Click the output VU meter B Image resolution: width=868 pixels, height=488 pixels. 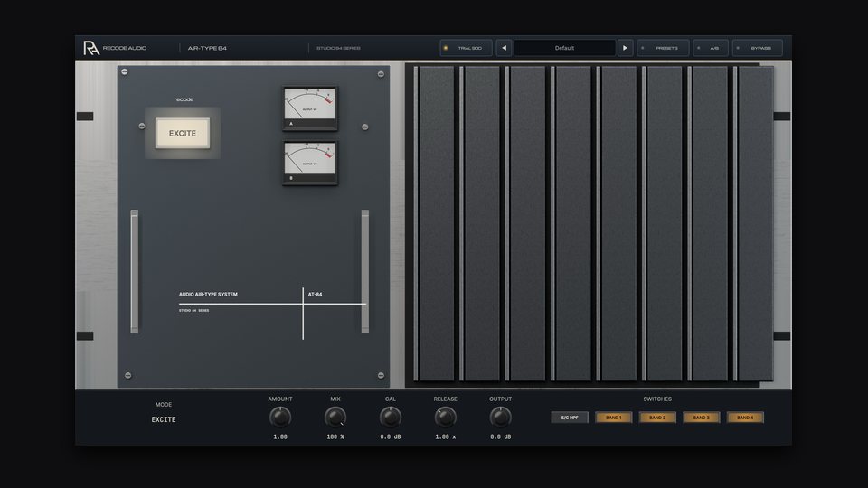[x=310, y=163]
